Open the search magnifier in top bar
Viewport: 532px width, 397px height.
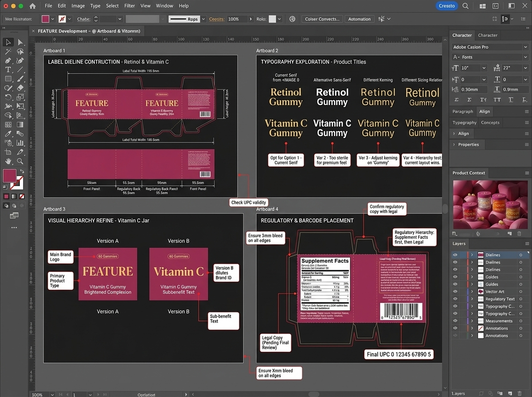point(465,6)
